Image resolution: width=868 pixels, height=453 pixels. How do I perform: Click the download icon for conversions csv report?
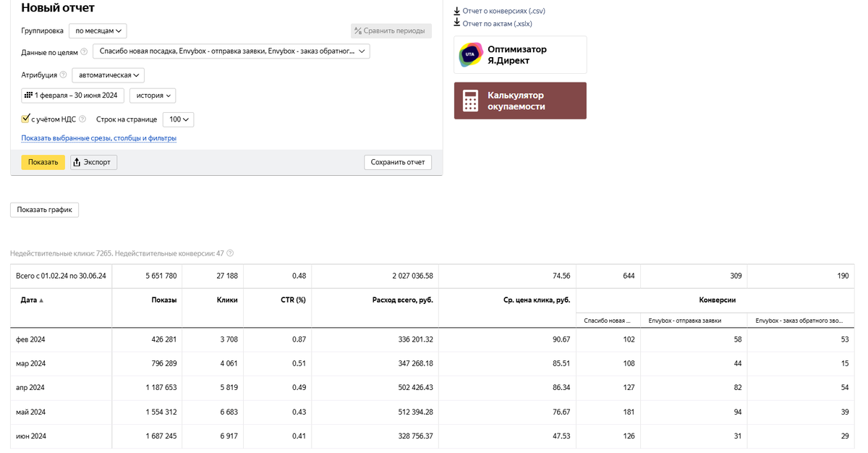click(x=456, y=11)
